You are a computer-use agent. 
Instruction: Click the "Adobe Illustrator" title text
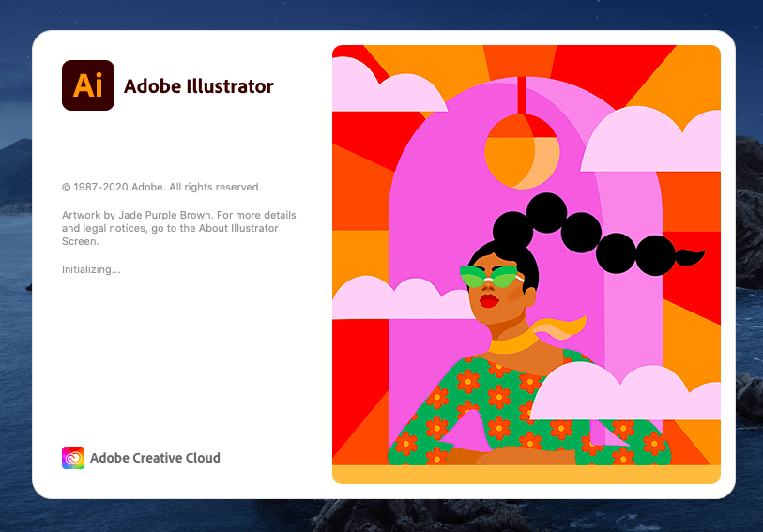pos(199,86)
